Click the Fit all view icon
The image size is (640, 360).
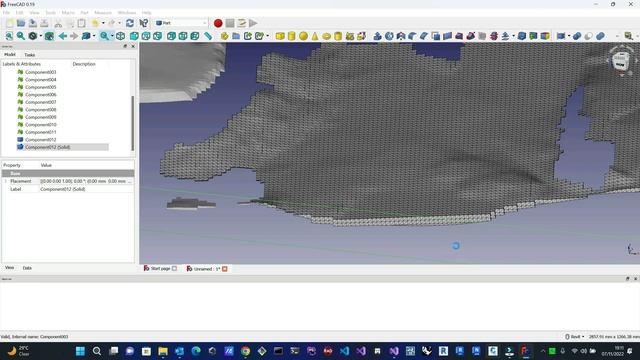point(9,36)
